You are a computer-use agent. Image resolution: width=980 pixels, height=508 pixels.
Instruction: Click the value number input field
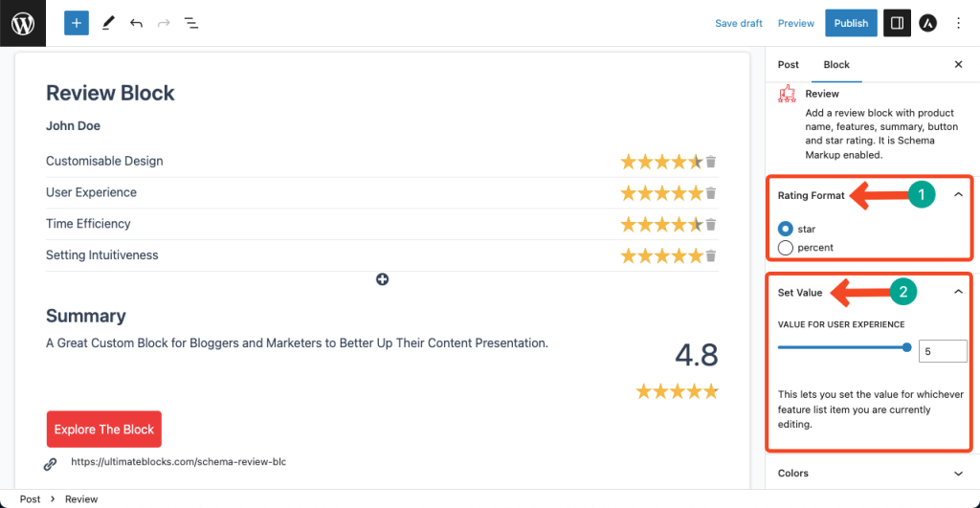pyautogui.click(x=943, y=352)
